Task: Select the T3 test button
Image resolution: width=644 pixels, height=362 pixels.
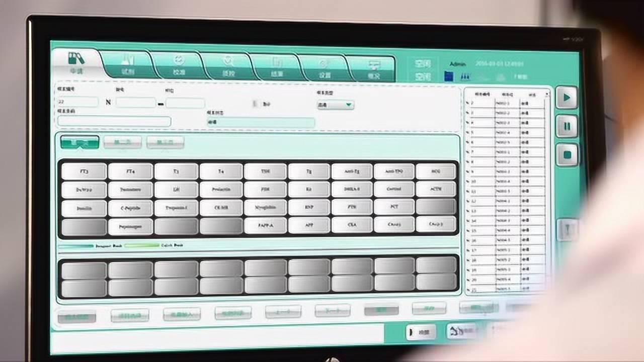Action: click(x=176, y=171)
